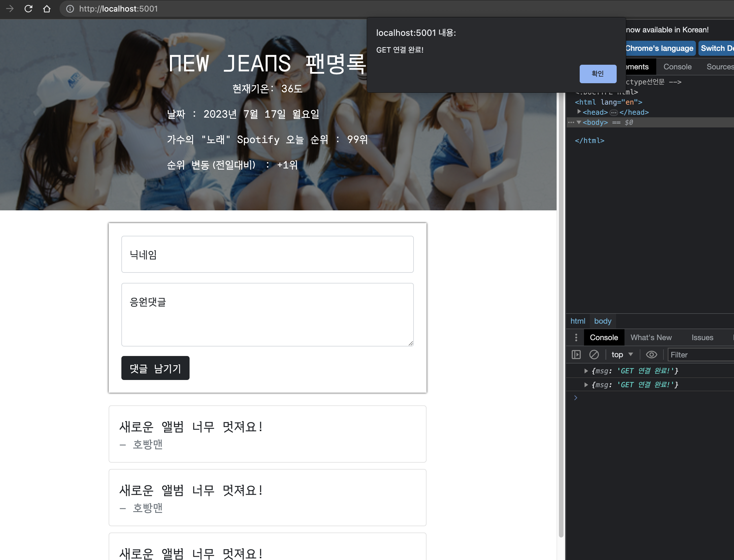Click the 닉네임 input field

point(267,254)
